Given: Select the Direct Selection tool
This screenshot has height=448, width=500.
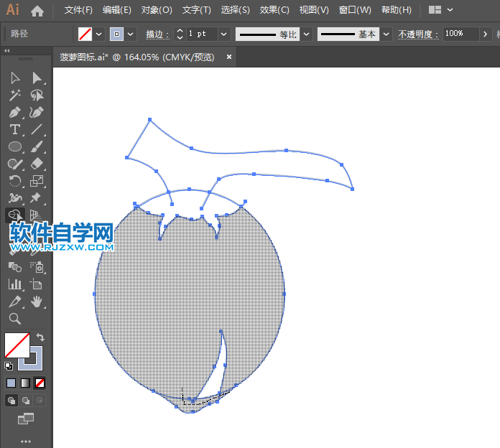Looking at the screenshot, I should [x=37, y=78].
